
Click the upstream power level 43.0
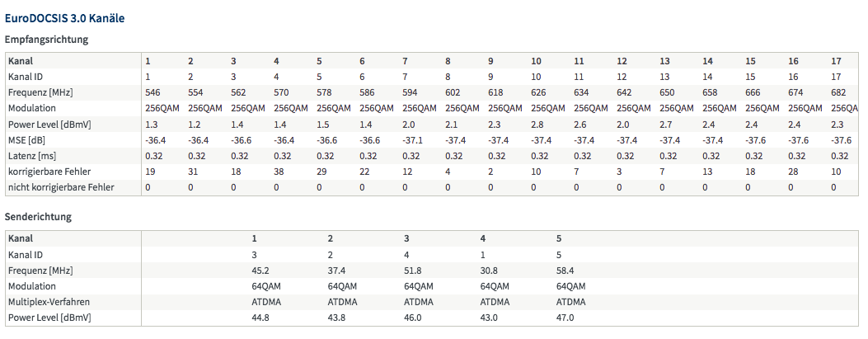490,318
